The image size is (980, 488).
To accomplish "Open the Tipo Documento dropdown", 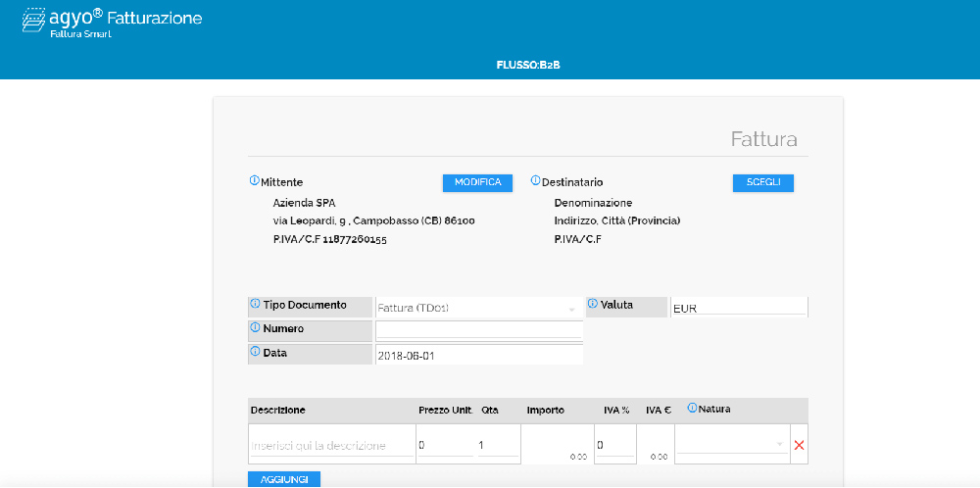I will coord(477,308).
